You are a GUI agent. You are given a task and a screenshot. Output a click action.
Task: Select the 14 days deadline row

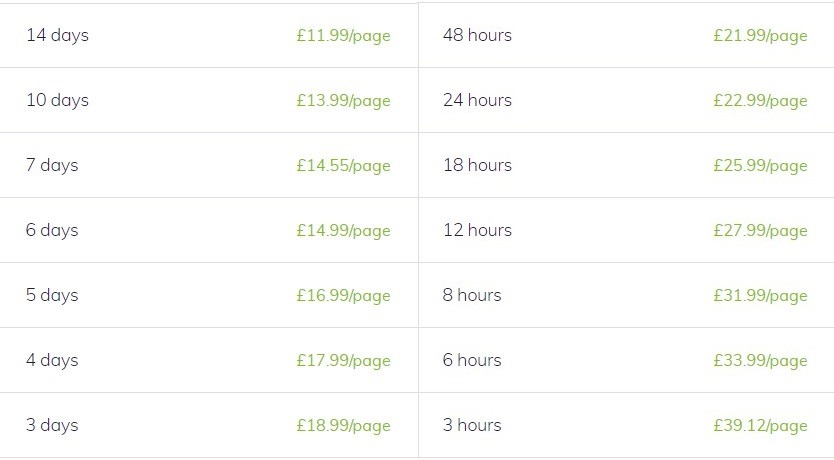tap(208, 35)
